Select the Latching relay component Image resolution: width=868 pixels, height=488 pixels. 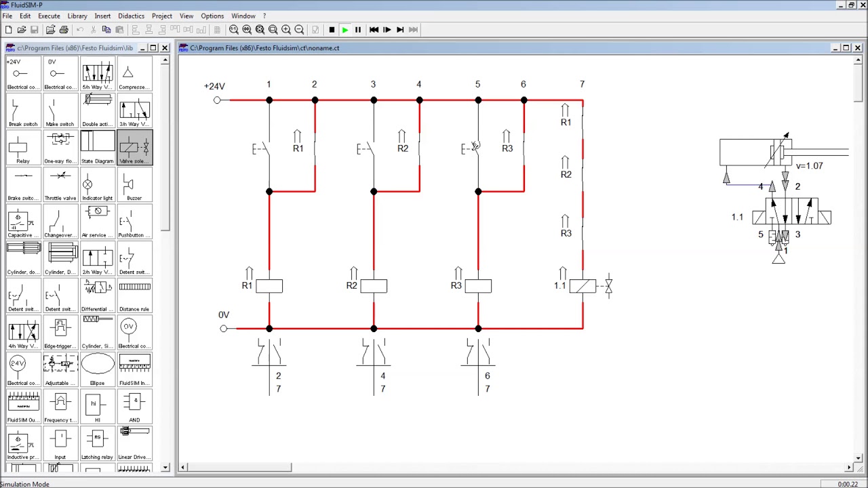click(x=98, y=443)
